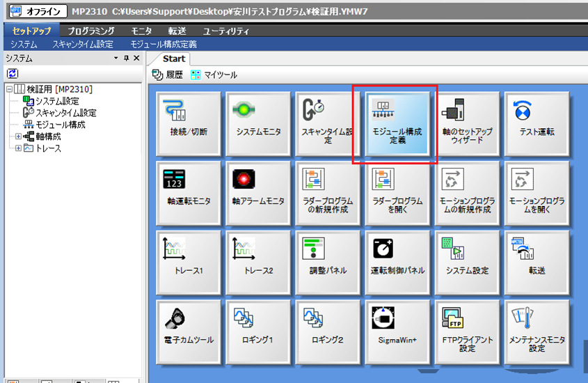Open the 電子カムツール tile
This screenshot has width=588, height=383.
point(188,332)
